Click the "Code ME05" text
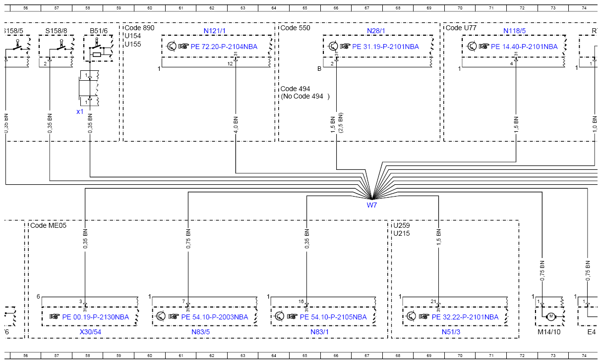Viewport: 602px width, 364px height. pos(48,225)
